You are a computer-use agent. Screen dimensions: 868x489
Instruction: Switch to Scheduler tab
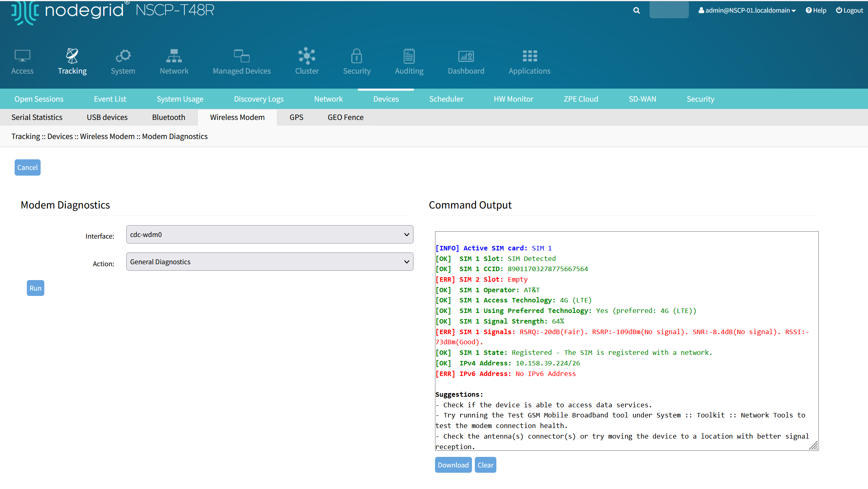446,99
